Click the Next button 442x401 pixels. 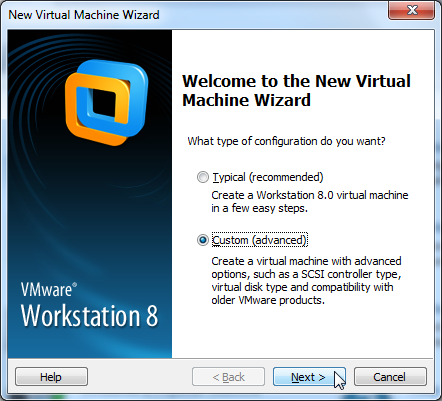click(309, 377)
